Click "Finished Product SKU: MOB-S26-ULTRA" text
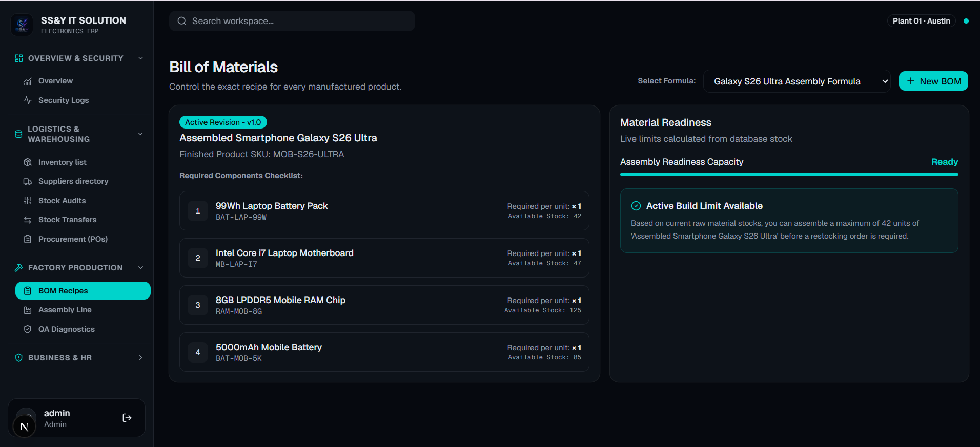The image size is (980, 447). click(261, 154)
